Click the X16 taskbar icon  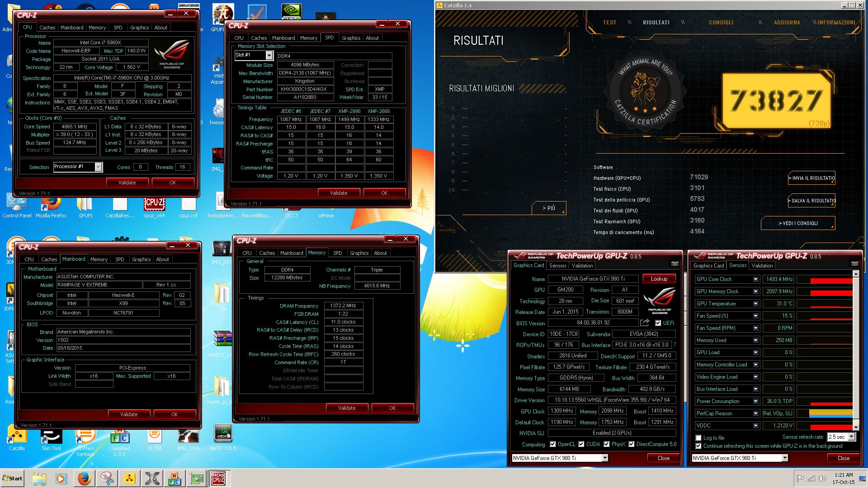click(x=152, y=479)
